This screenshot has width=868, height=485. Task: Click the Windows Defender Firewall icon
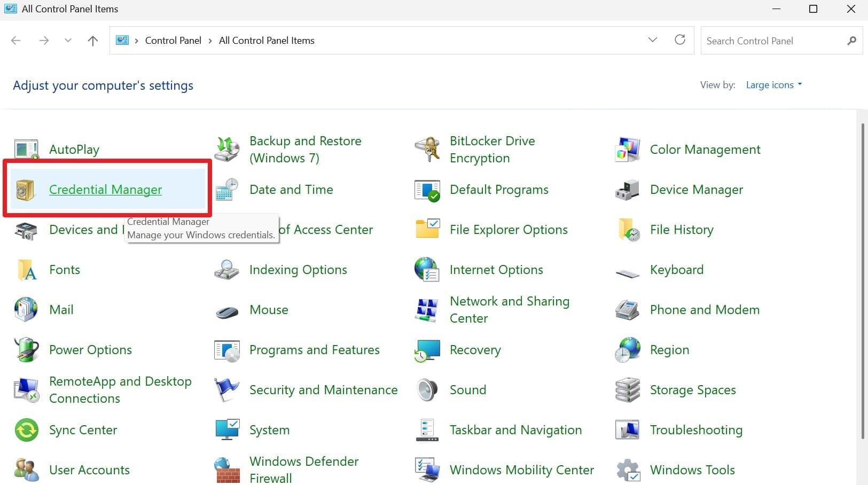tap(227, 470)
